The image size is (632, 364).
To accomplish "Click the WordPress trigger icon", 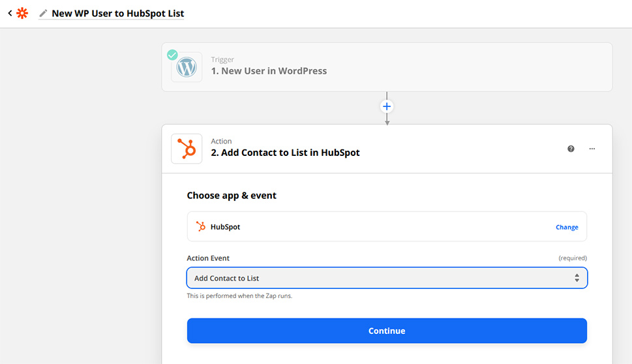I will point(187,67).
